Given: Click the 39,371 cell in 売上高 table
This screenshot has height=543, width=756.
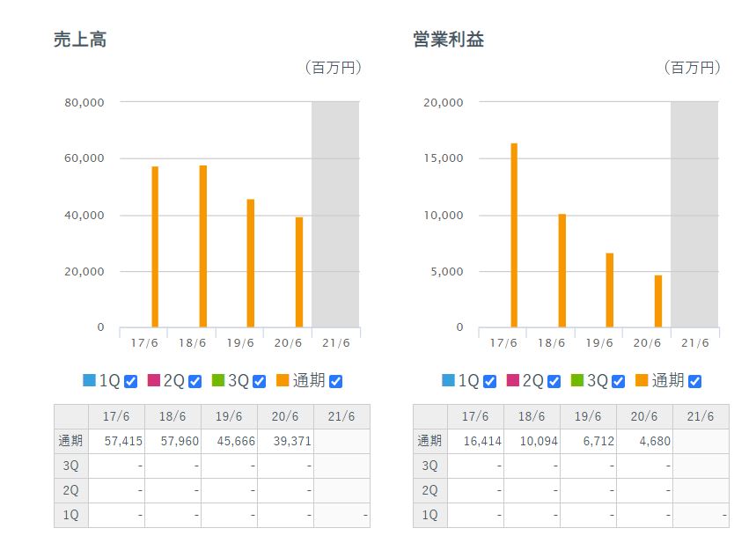Looking at the screenshot, I should click(x=286, y=441).
